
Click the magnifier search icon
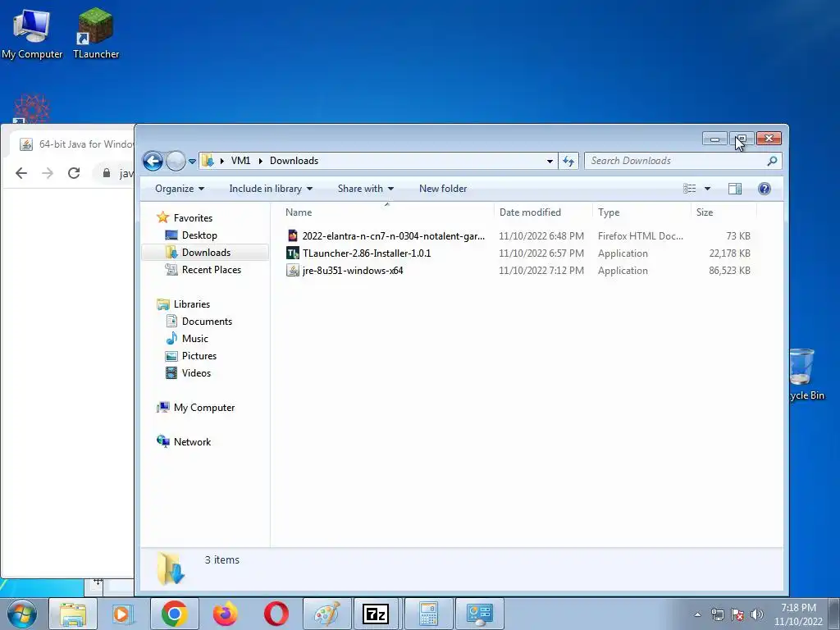(772, 161)
